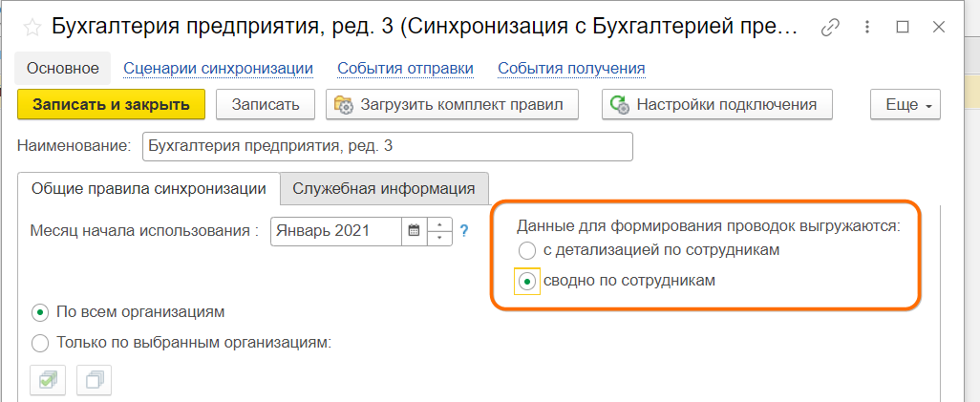This screenshot has width=980, height=402.
Task: Open 'Общие правила синхронизации' tab
Action: click(x=149, y=188)
